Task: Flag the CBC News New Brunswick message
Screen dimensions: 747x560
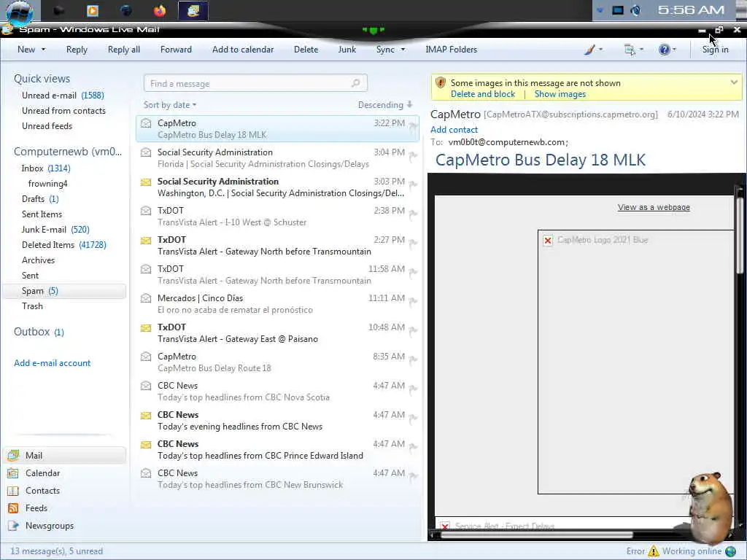Action: tap(413, 476)
